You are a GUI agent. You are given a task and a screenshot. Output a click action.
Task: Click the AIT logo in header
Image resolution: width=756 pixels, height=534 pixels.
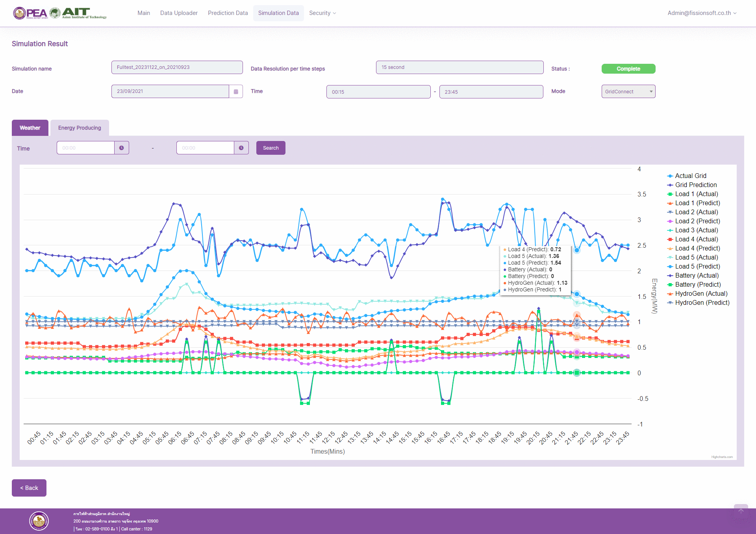[x=78, y=13]
